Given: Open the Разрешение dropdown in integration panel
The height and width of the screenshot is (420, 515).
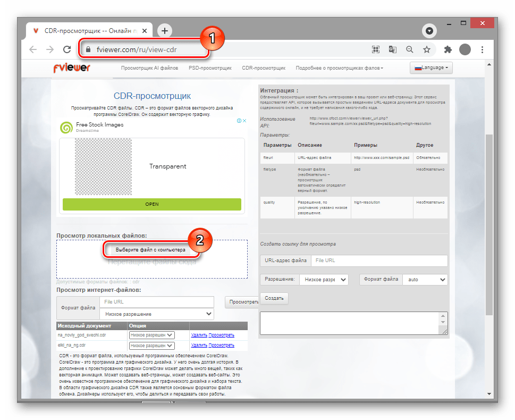Looking at the screenshot, I should [324, 280].
